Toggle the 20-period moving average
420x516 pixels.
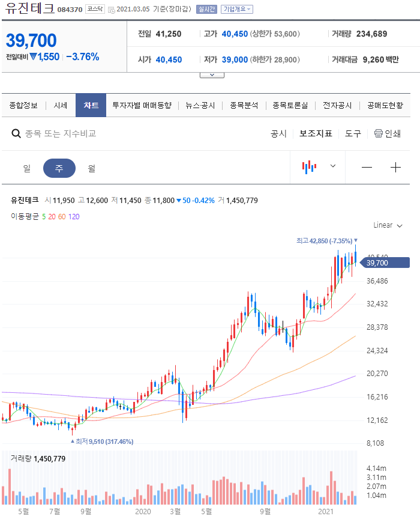tap(52, 217)
